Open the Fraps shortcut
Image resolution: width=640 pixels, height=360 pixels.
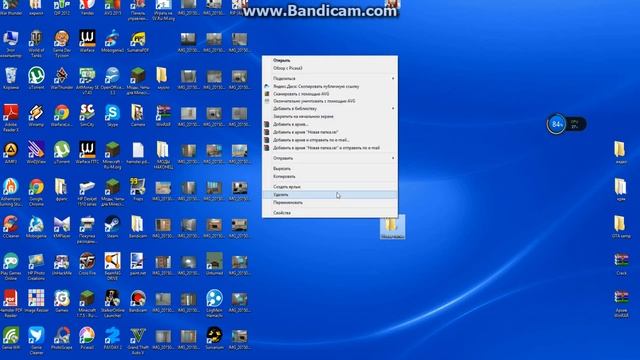[x=138, y=190]
